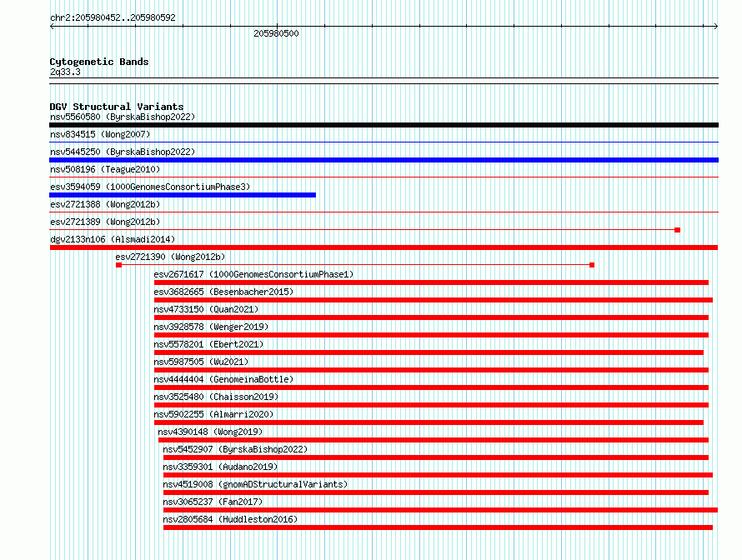Click the 205980500 ruler position label
This screenshot has height=560, width=742.
(x=276, y=33)
